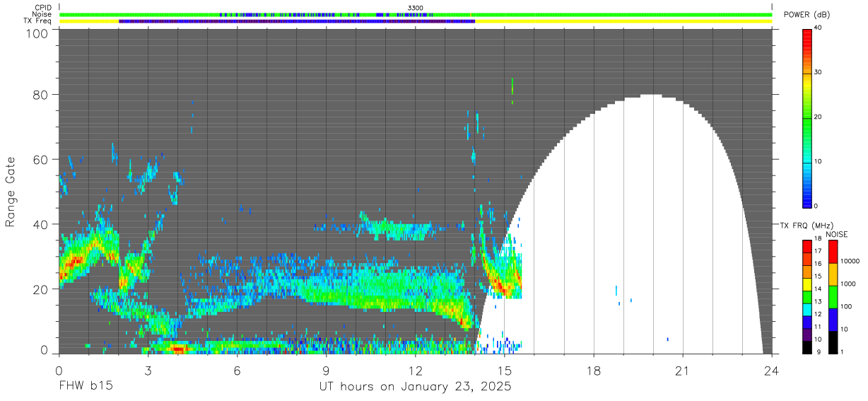Click the 13 MHz label on frequency legend
This screenshot has height=401, width=868.
pos(818,301)
